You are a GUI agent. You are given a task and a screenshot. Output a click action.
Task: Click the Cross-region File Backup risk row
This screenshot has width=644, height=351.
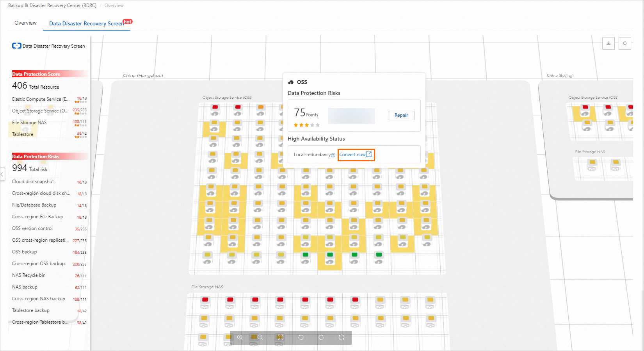[49, 217]
